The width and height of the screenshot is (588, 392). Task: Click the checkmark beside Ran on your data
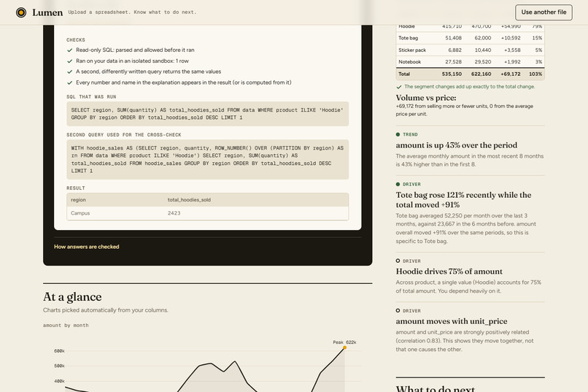pyautogui.click(x=69, y=61)
